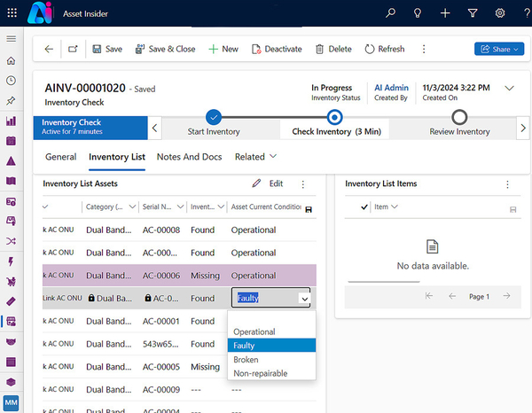Click the plus quick create icon

point(445,13)
